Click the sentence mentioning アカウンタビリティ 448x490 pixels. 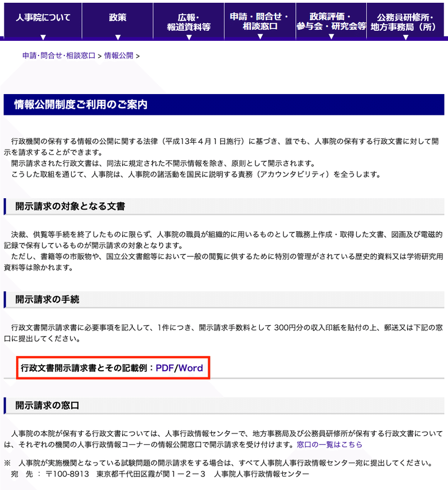tap(196, 174)
